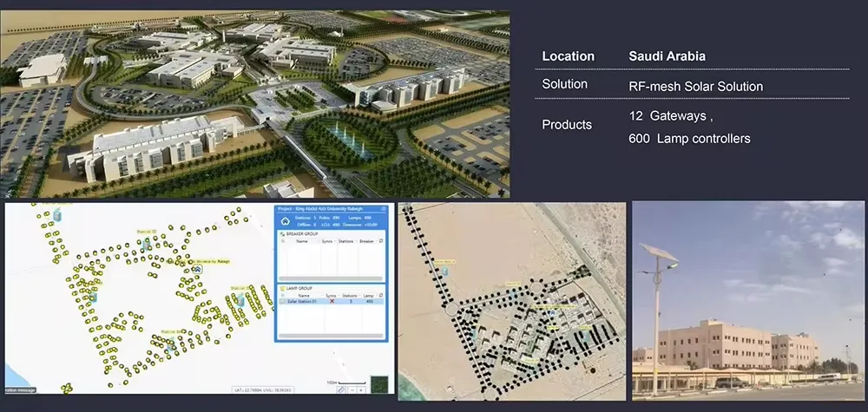
Task: Click the university home marker on the map
Action: click(x=197, y=270)
